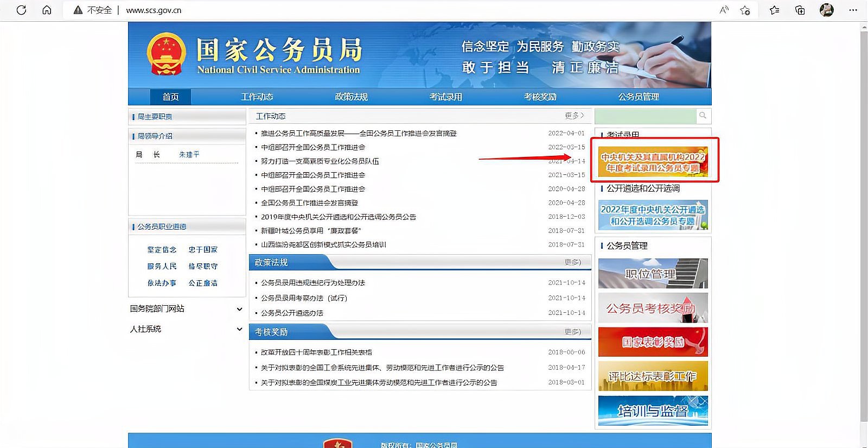
Task: Open the 政策法规 navigation tab
Action: pos(352,97)
